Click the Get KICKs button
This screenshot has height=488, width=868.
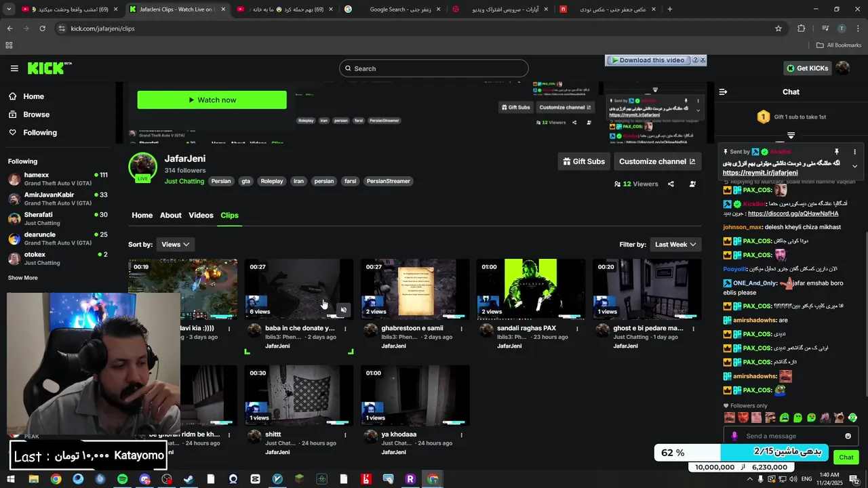click(807, 68)
